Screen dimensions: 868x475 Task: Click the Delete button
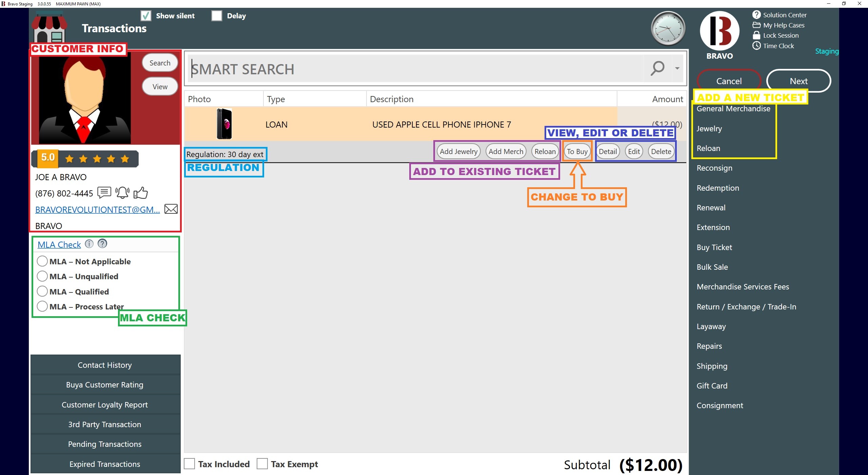(x=661, y=151)
